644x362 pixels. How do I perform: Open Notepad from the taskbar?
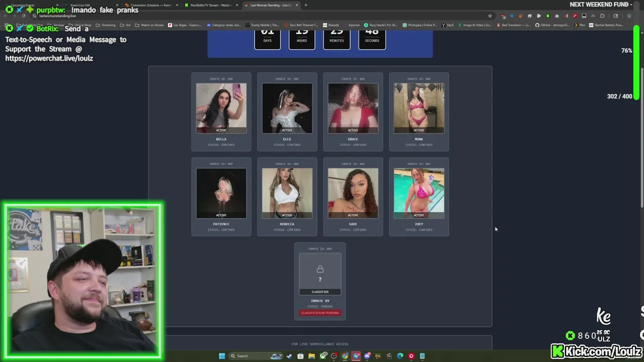pos(422,356)
